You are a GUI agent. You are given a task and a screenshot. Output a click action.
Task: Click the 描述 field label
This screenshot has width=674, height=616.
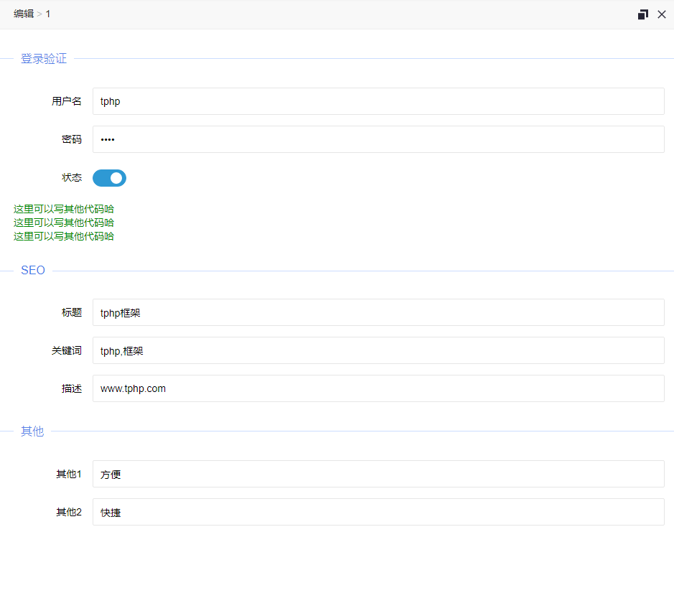click(x=72, y=388)
